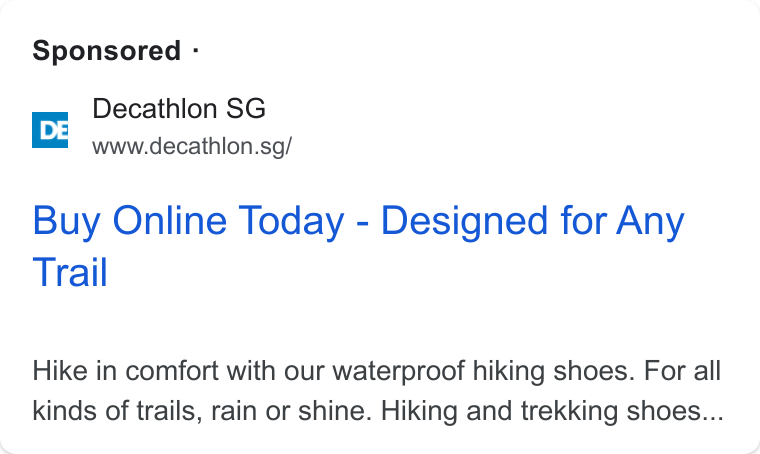
Task: Click the word 'Buy' starting the headline
Action: [x=66, y=221]
